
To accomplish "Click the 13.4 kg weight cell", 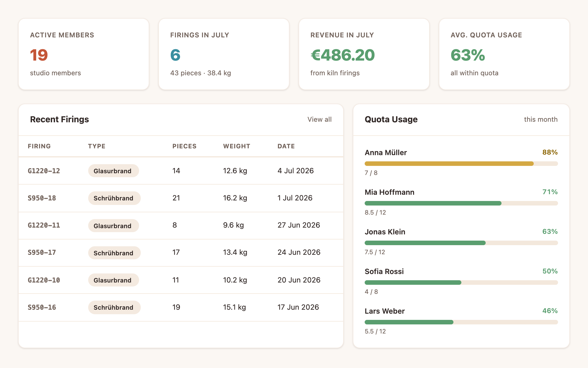I will tap(235, 252).
